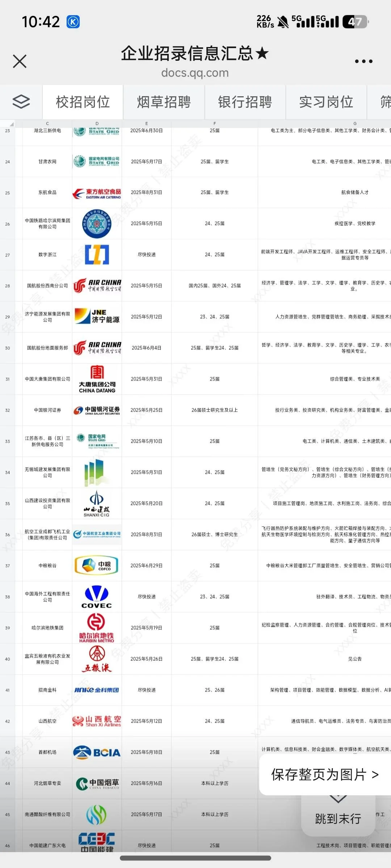Tap the 五粮液 logo
Image resolution: width=391 pixels, height=868 pixels.
[x=97, y=659]
